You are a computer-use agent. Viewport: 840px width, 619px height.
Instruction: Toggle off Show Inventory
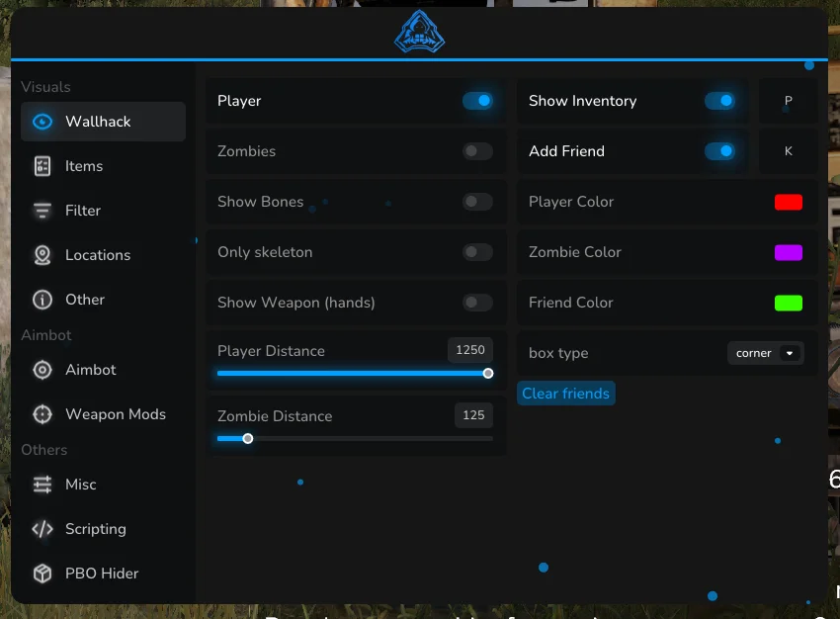(720, 100)
